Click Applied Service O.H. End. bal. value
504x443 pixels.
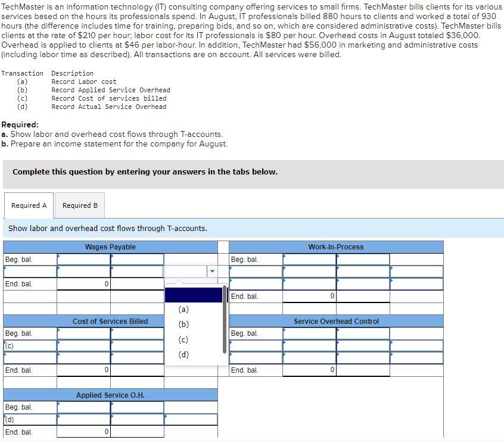83,432
